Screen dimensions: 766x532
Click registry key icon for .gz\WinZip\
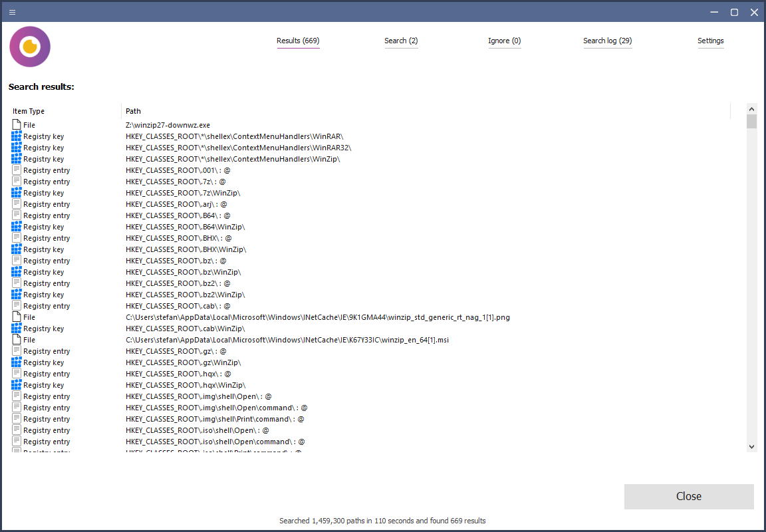pyautogui.click(x=17, y=362)
